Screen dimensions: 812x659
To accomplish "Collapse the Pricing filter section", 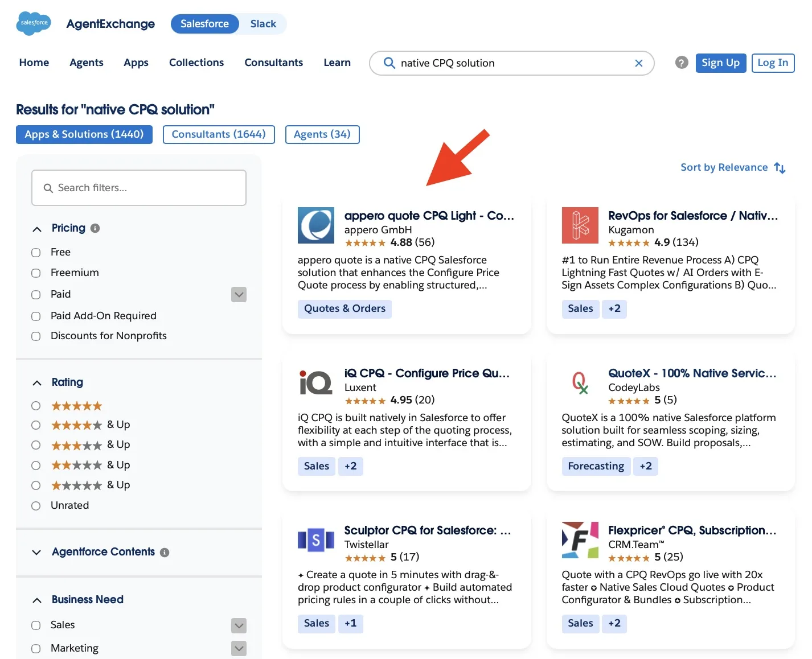I will [x=37, y=229].
